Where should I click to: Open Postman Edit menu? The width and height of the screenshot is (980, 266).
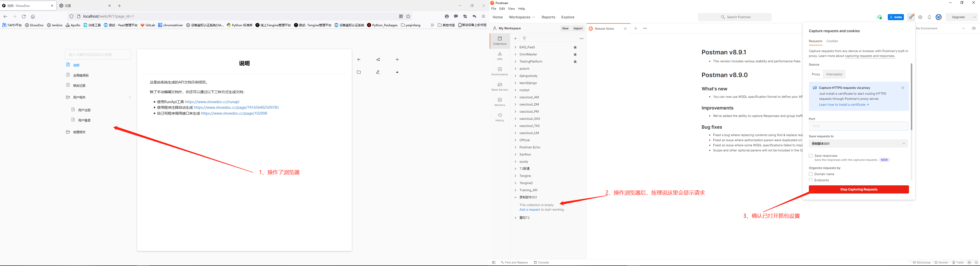tap(502, 9)
